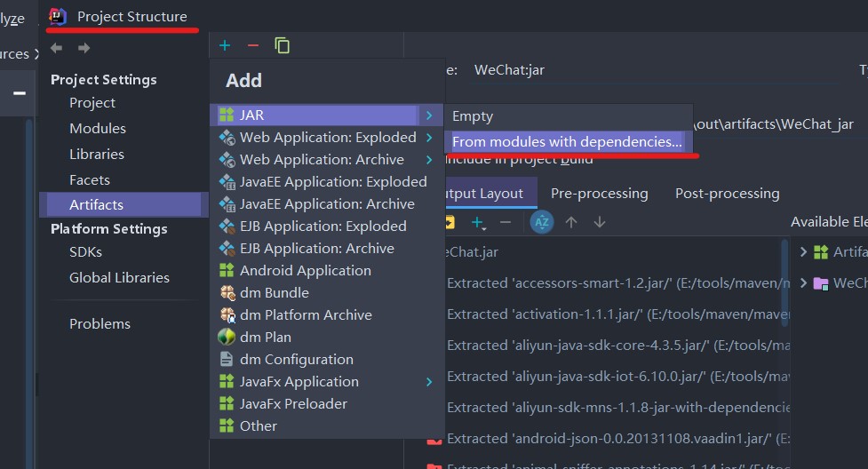Select Modules in Project Settings

(98, 128)
